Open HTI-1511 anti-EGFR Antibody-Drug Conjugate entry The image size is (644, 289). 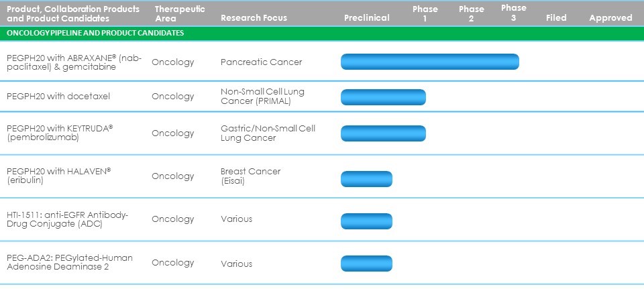pos(67,219)
